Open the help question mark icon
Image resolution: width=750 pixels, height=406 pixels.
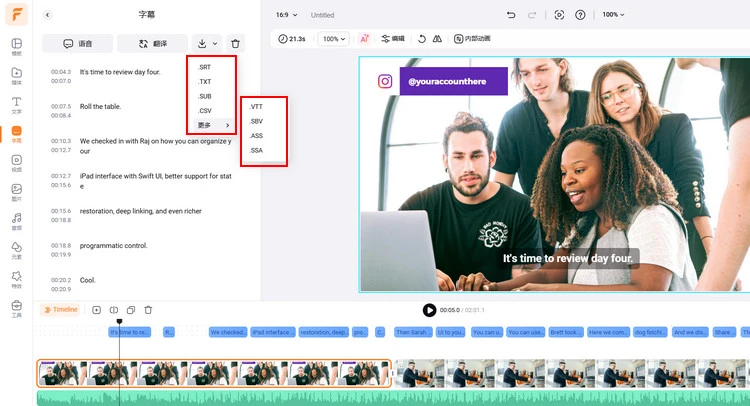581,15
